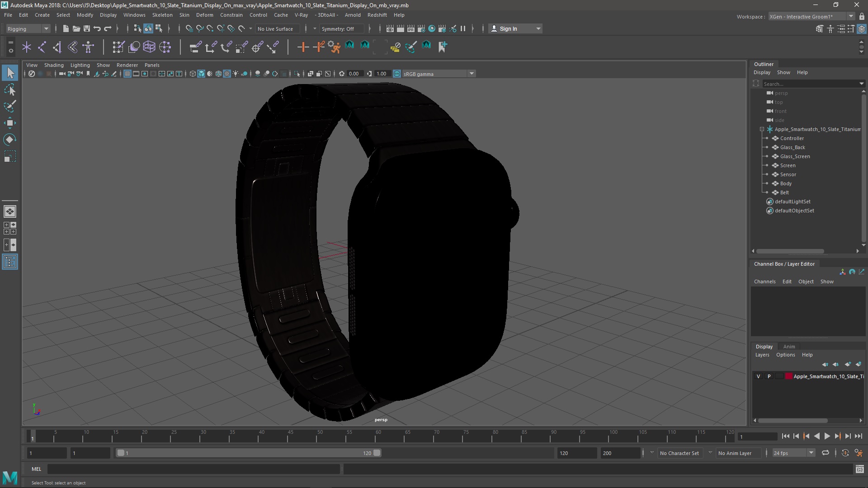Open the Render View clapper icon
Screen dimensions: 868x488
[x=390, y=28]
